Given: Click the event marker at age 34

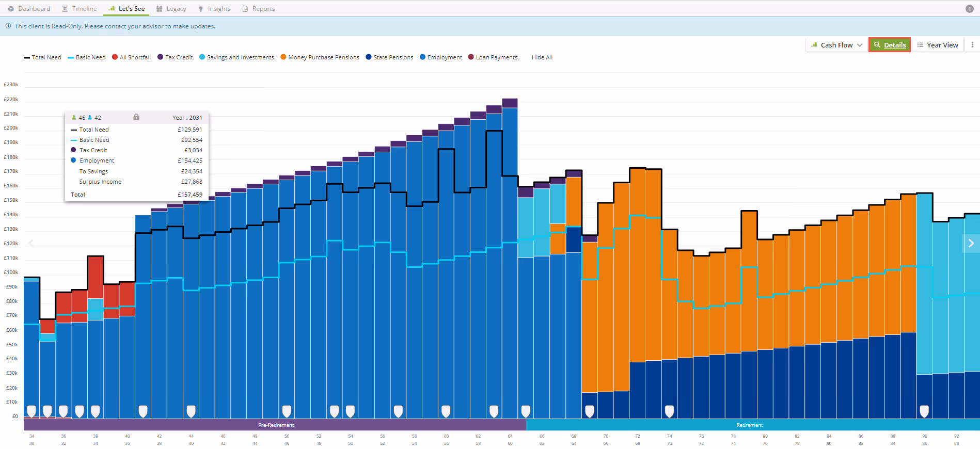Looking at the screenshot, I should point(31,411).
